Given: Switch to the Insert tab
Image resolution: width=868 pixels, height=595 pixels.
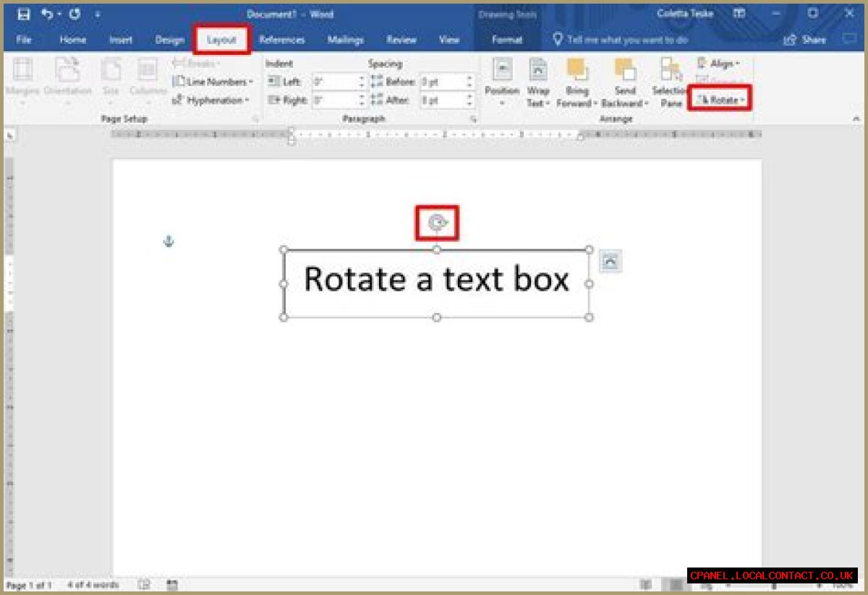Looking at the screenshot, I should 121,40.
